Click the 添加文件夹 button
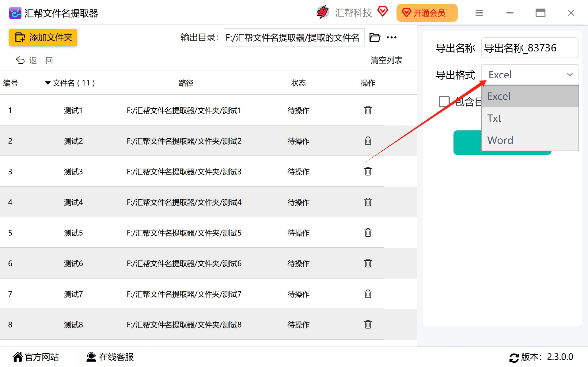Viewport: 588px width, 367px height. [43, 37]
